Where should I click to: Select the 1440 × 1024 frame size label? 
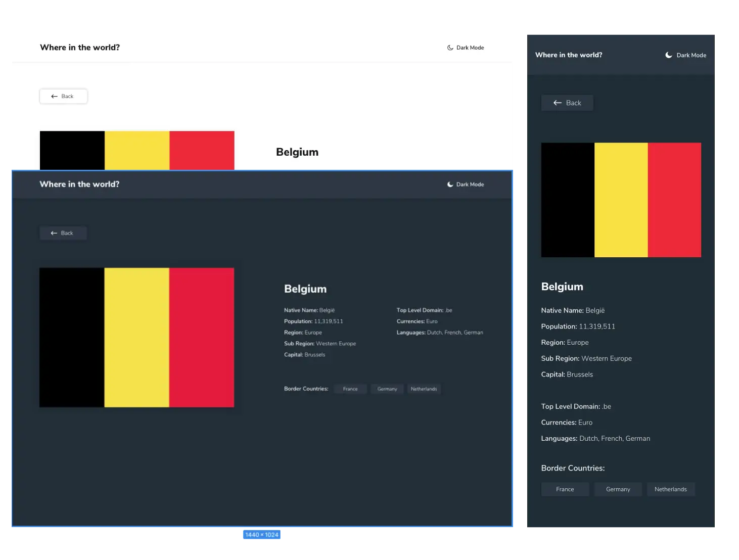[262, 535]
